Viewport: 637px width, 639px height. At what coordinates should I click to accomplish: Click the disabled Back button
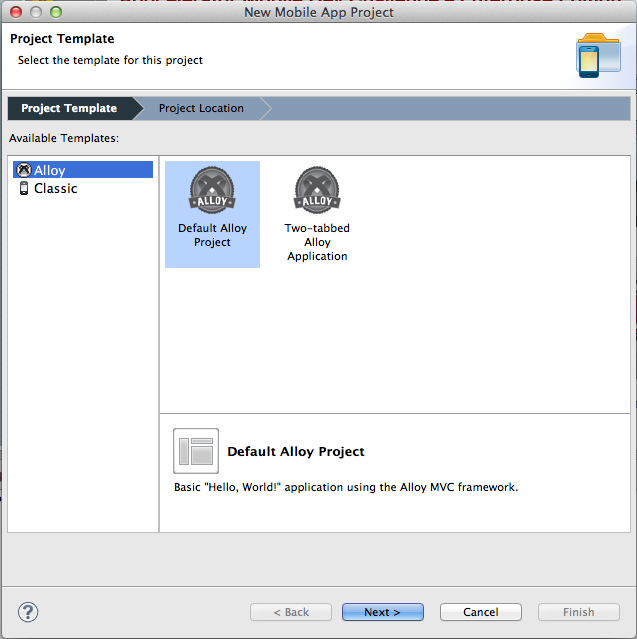coord(291,612)
